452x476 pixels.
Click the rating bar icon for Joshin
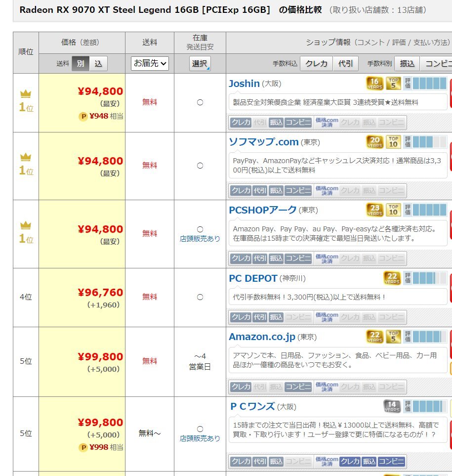click(425, 83)
